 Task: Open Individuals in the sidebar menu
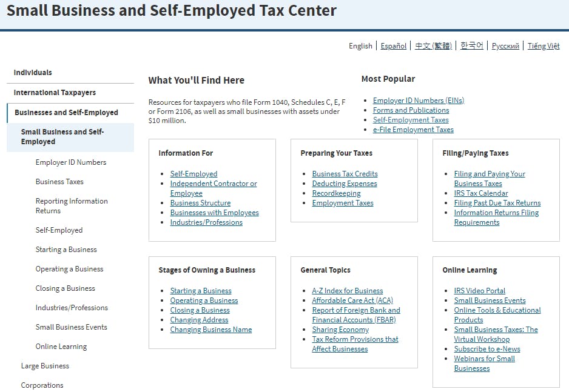(x=33, y=73)
